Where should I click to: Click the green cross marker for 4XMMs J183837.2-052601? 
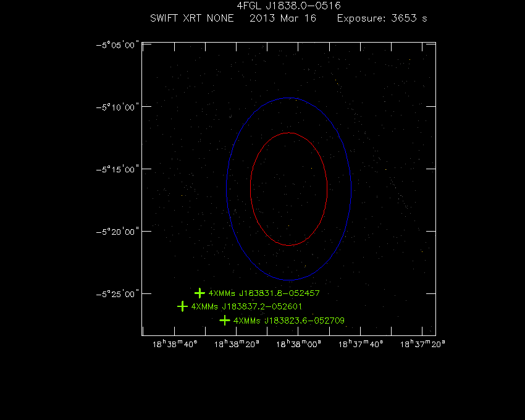(x=182, y=306)
